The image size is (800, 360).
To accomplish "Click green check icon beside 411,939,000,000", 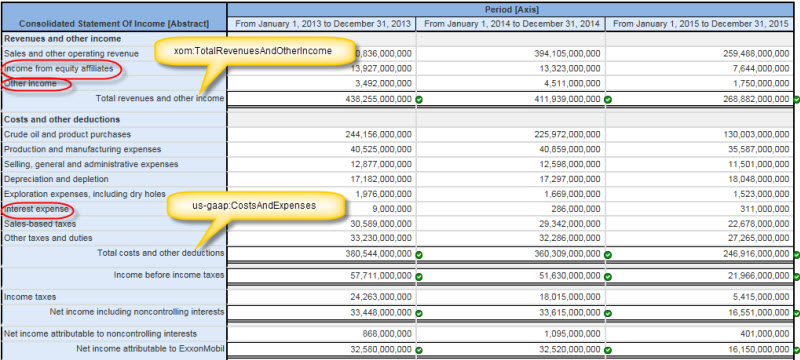I will [608, 99].
